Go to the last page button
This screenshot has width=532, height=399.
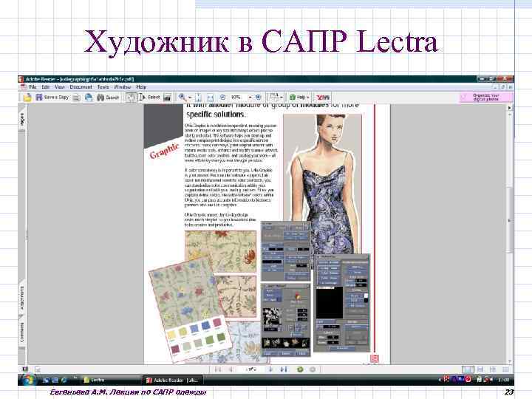click(284, 369)
